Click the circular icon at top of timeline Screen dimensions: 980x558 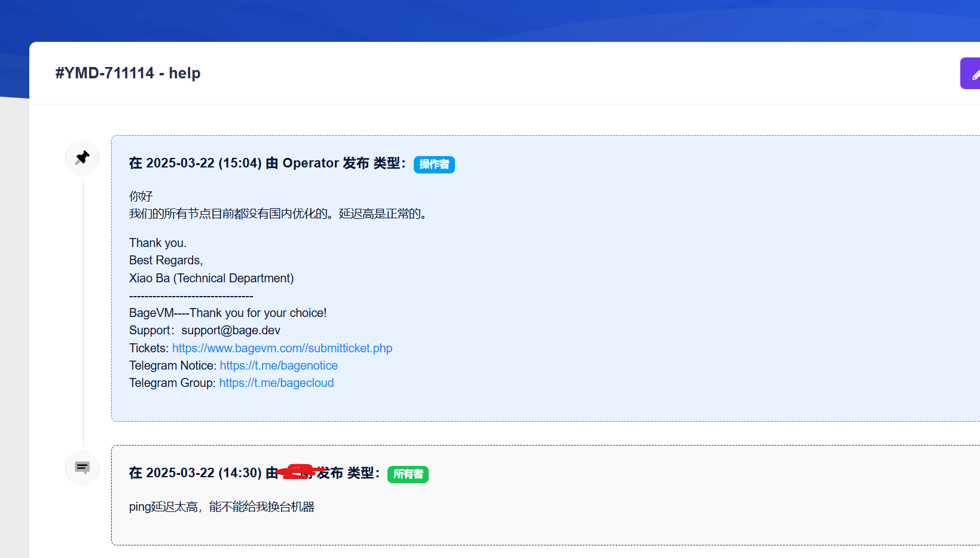[82, 157]
